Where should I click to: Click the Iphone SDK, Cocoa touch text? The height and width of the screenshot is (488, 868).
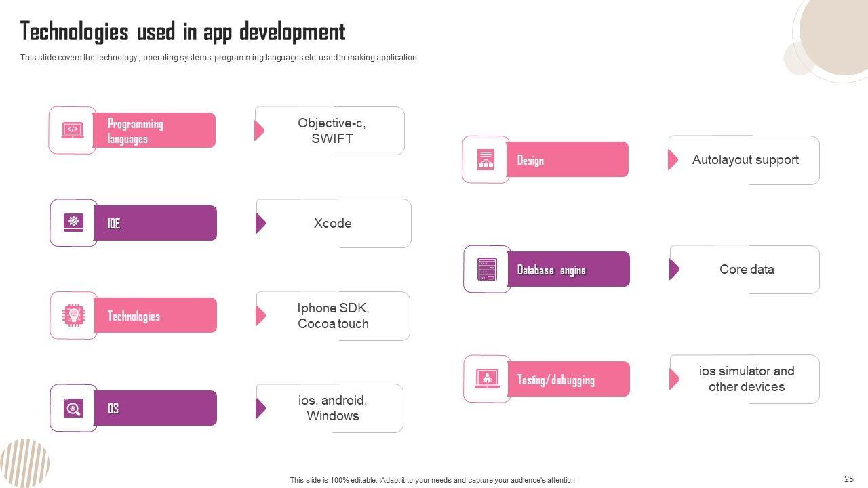(333, 316)
